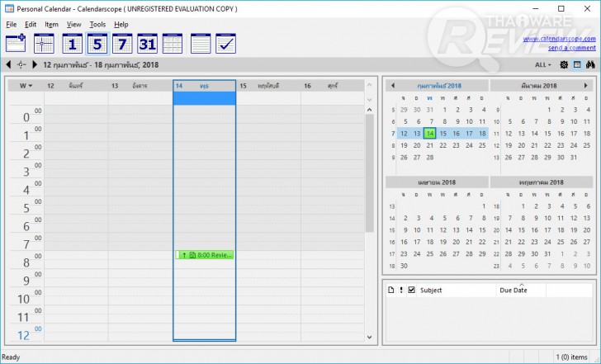Select February 28 in the mini calendar

point(430,158)
